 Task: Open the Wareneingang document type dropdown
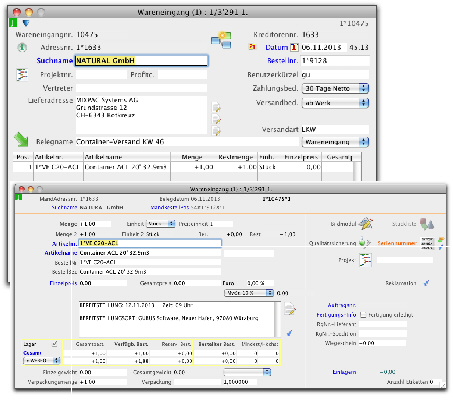pos(335,142)
